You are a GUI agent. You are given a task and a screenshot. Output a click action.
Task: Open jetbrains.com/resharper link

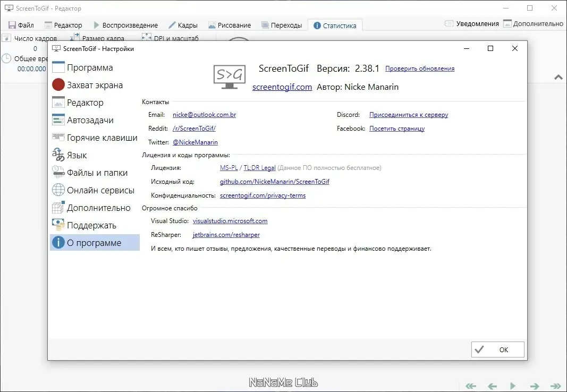226,234
